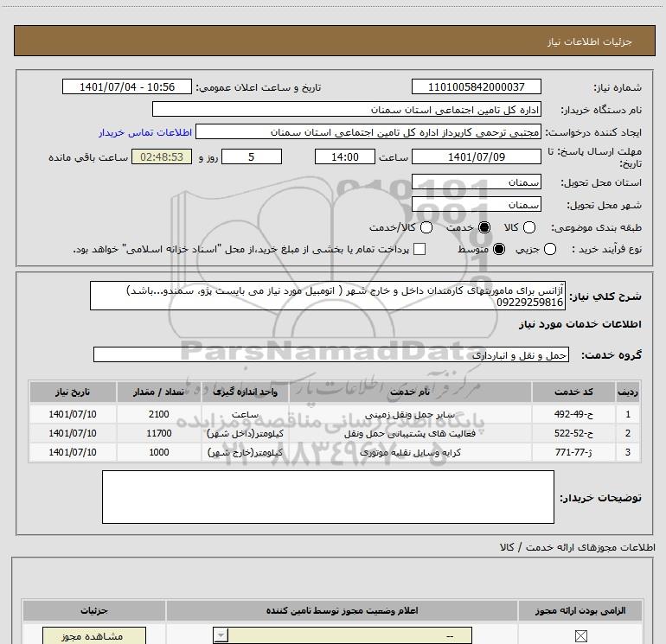Select the کالا/خدمت radio button
The height and width of the screenshot is (644, 666).
(426, 227)
